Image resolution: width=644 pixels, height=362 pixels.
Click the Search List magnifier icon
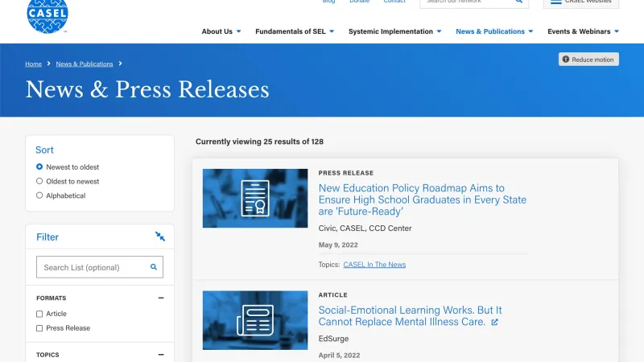point(154,267)
